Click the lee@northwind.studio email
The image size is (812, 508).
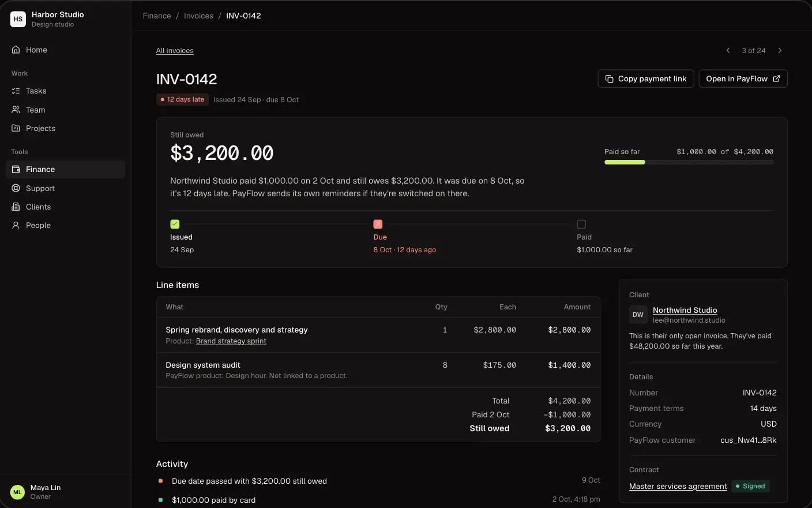(x=689, y=320)
